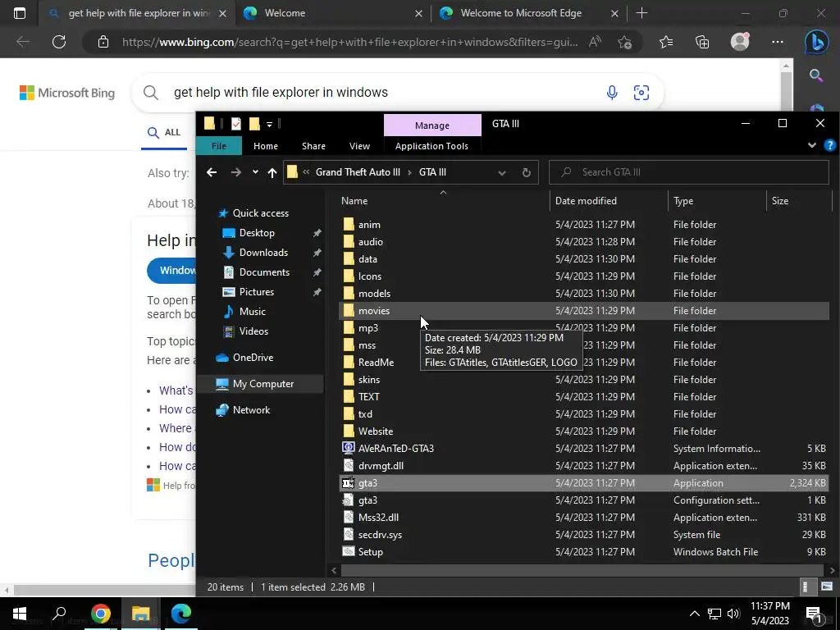This screenshot has width=840, height=630.
Task: Search by voice in Bing
Action: (x=612, y=93)
